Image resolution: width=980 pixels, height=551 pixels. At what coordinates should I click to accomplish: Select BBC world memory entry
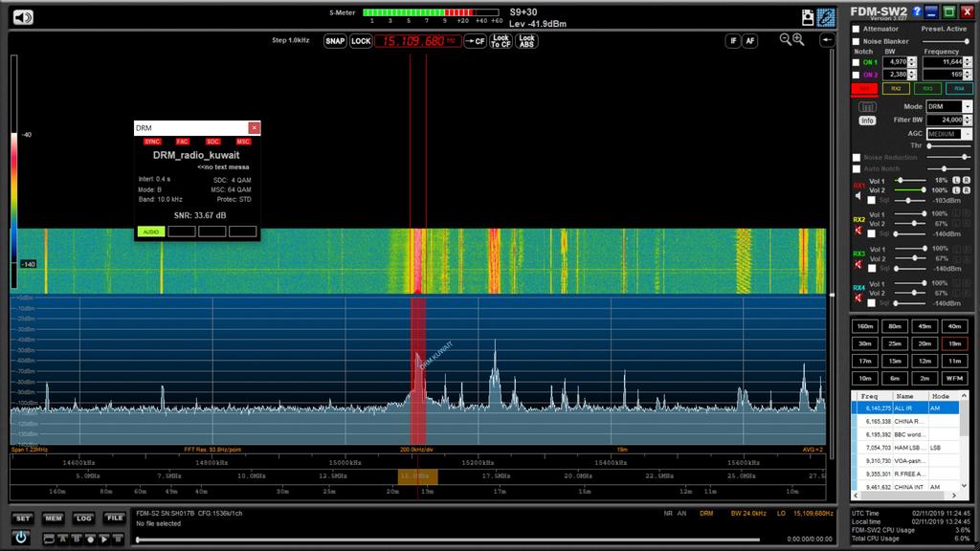pos(905,435)
